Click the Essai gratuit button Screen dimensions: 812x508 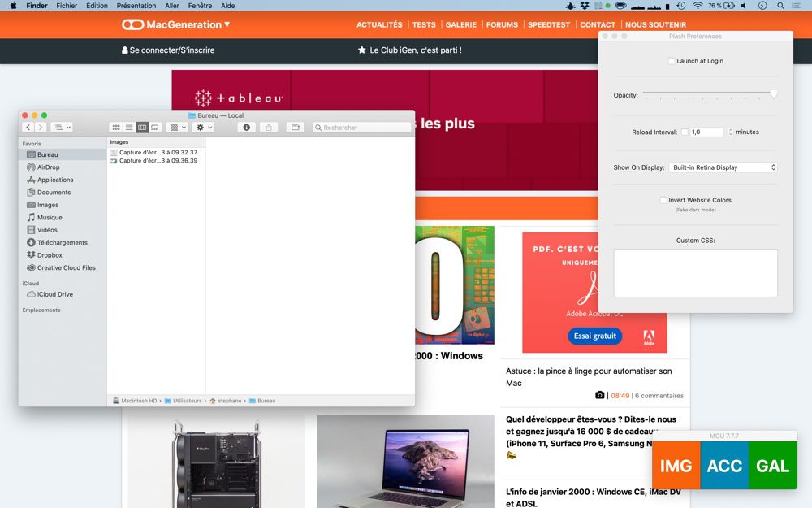point(595,336)
